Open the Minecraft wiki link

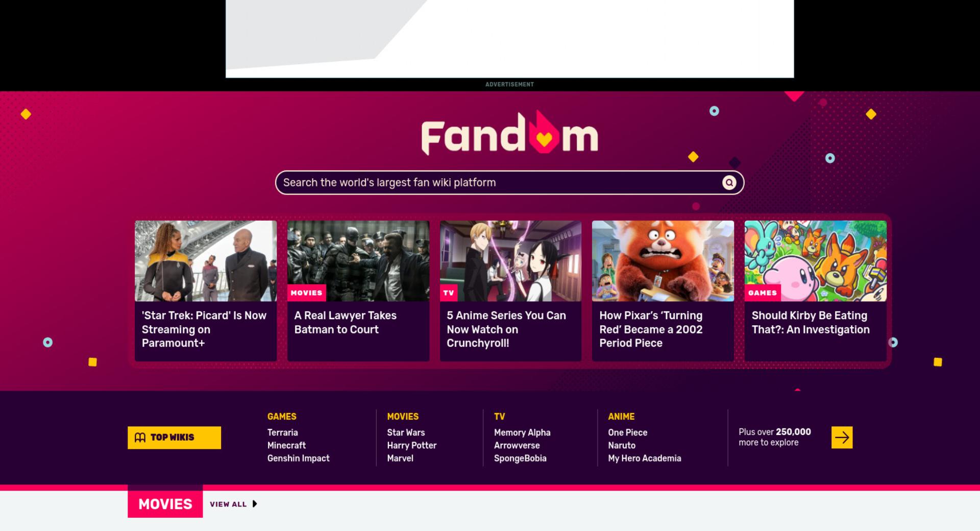click(286, 445)
